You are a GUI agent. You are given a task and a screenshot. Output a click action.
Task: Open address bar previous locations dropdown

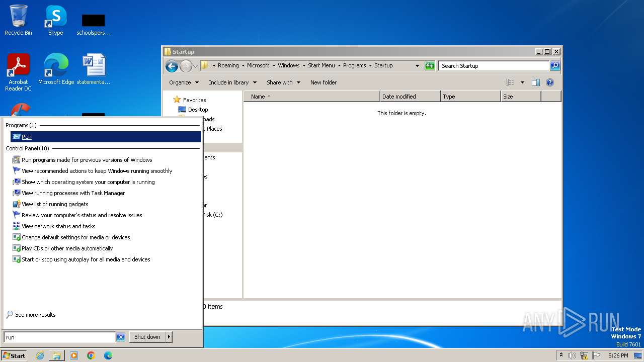click(417, 66)
